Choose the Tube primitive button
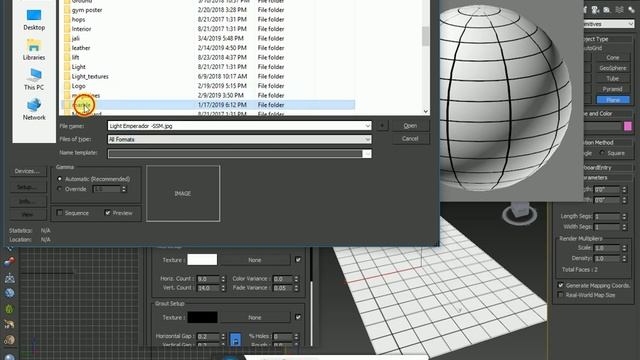Viewport: 640px width, 360px height. [x=613, y=78]
